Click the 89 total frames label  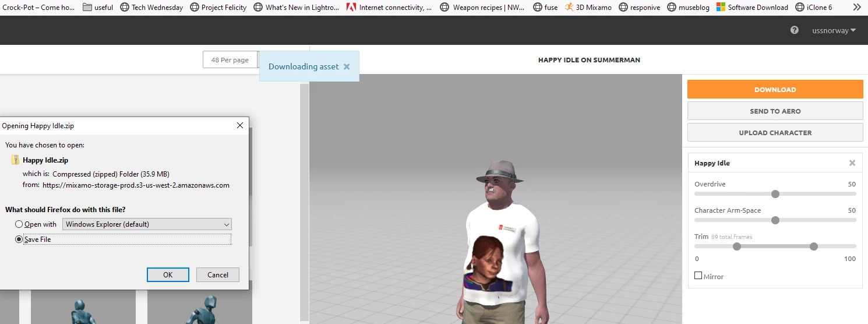[x=732, y=237]
